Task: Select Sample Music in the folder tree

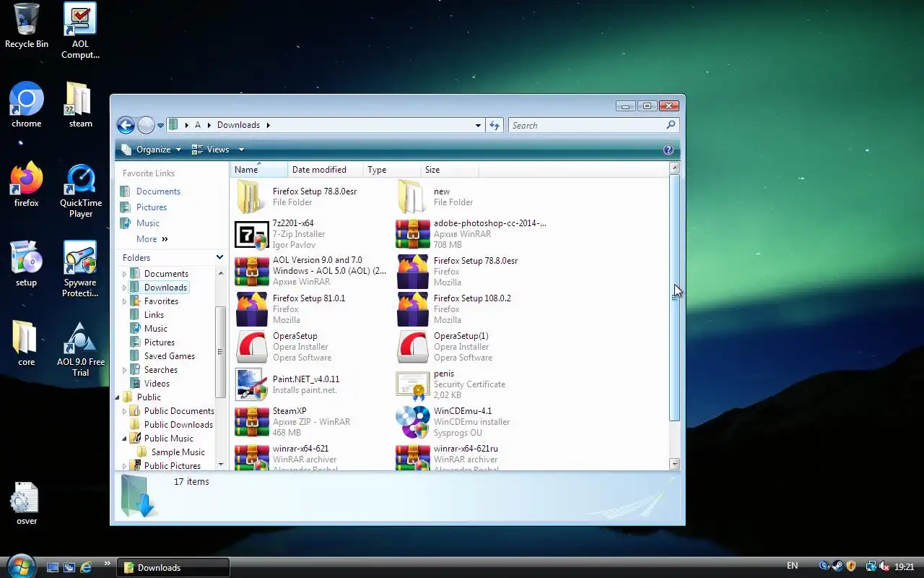Action: tap(178, 452)
